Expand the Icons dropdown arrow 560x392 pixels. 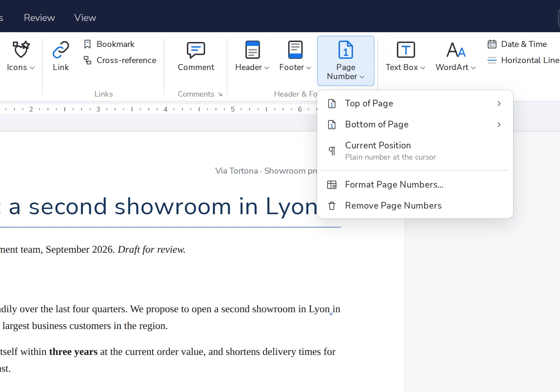[x=32, y=68]
